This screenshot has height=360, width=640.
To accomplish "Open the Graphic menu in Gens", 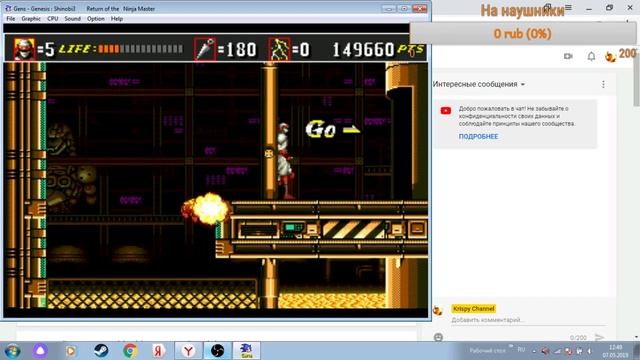I will tap(31, 19).
